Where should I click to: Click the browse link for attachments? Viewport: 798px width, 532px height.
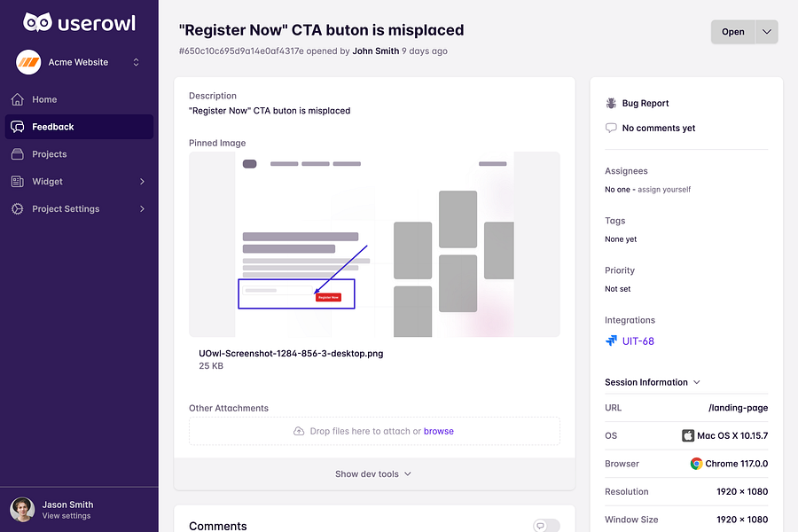coord(439,431)
